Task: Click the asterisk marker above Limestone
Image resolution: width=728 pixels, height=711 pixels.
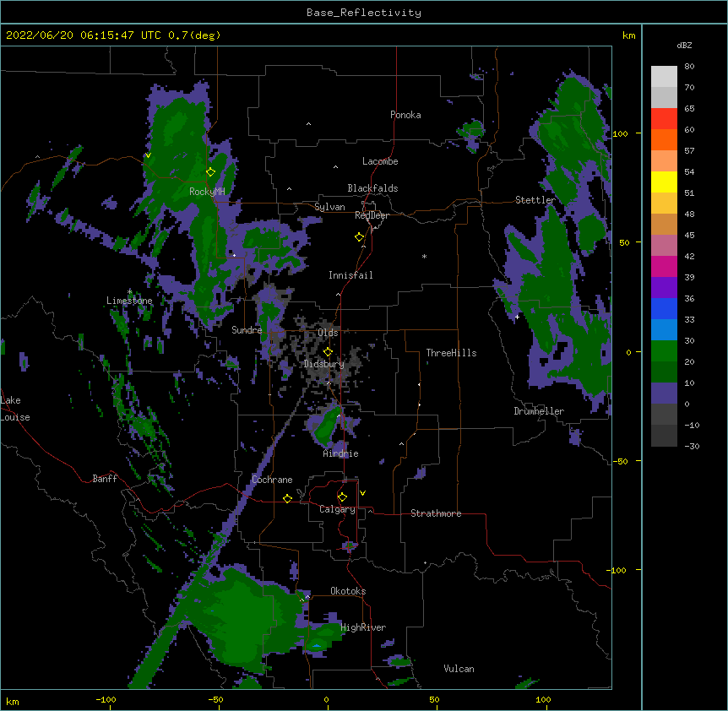Action: coord(130,292)
